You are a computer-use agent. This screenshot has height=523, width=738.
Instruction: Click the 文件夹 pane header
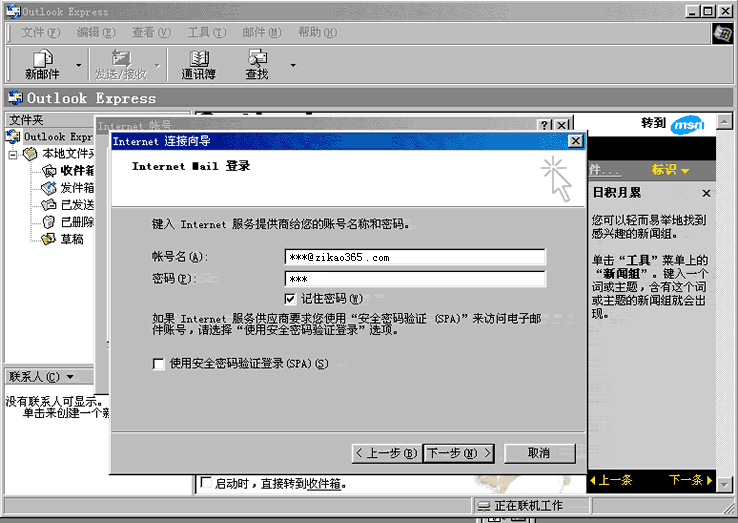click(x=97, y=120)
